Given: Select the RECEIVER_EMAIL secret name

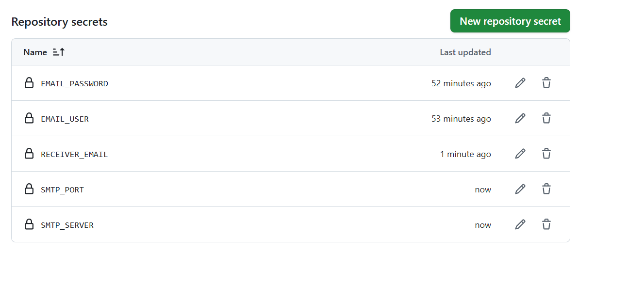Looking at the screenshot, I should point(74,155).
